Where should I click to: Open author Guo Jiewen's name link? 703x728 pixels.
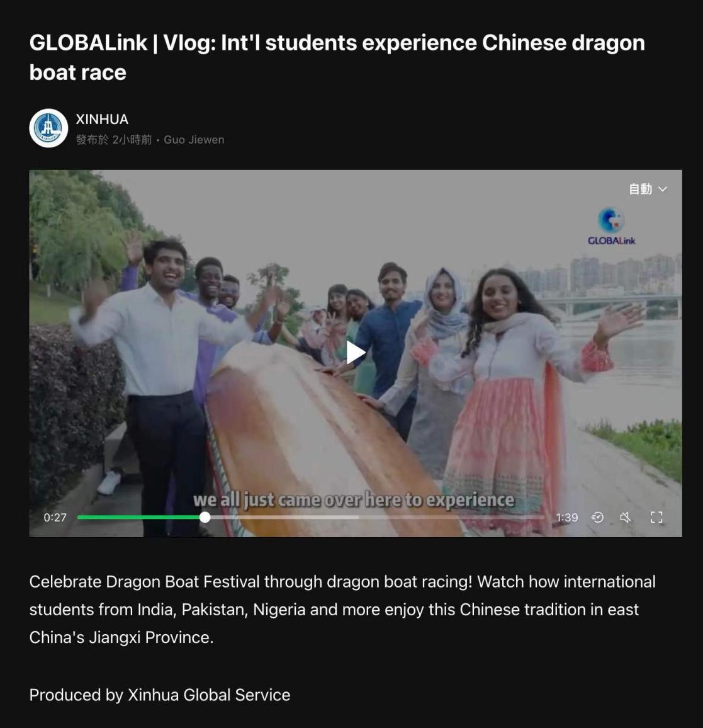[194, 140]
